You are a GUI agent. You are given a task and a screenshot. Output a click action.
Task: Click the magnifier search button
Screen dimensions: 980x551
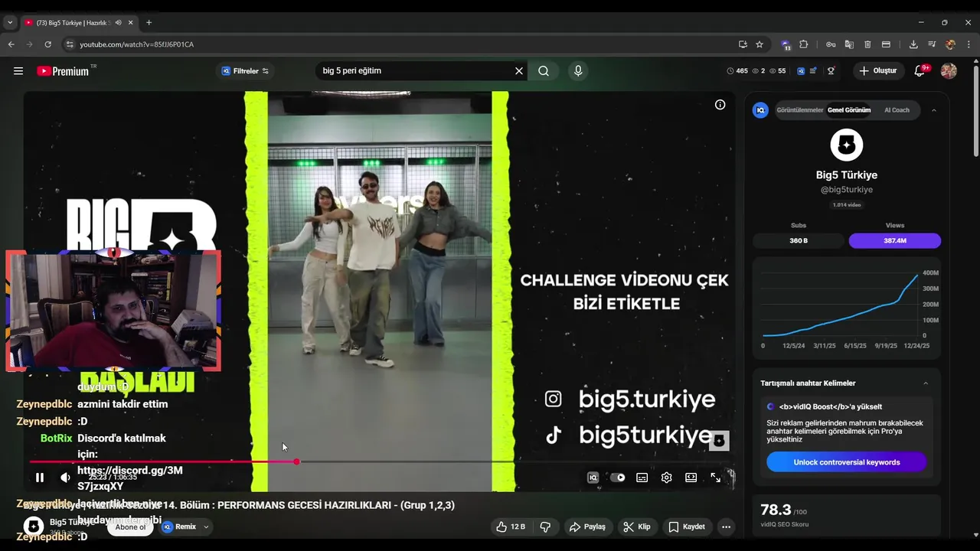pyautogui.click(x=544, y=71)
